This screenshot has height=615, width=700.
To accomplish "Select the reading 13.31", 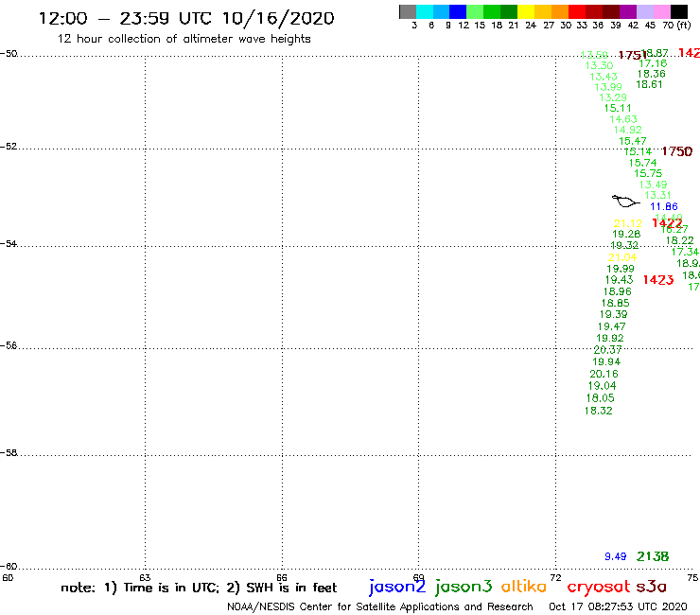I will coord(657,195).
